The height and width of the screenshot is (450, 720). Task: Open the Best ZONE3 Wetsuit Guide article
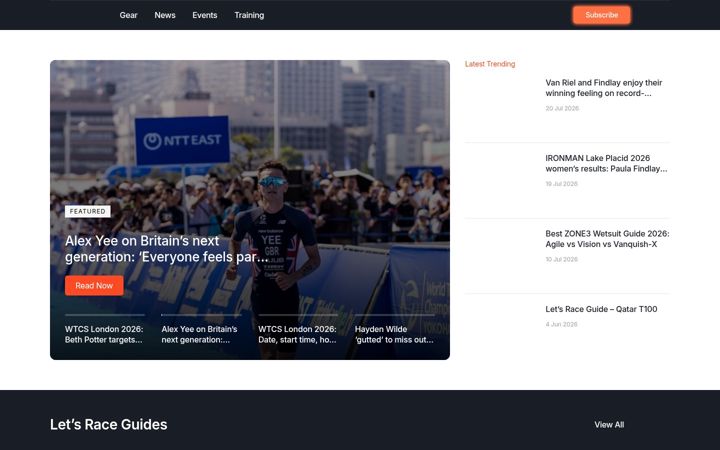point(607,239)
